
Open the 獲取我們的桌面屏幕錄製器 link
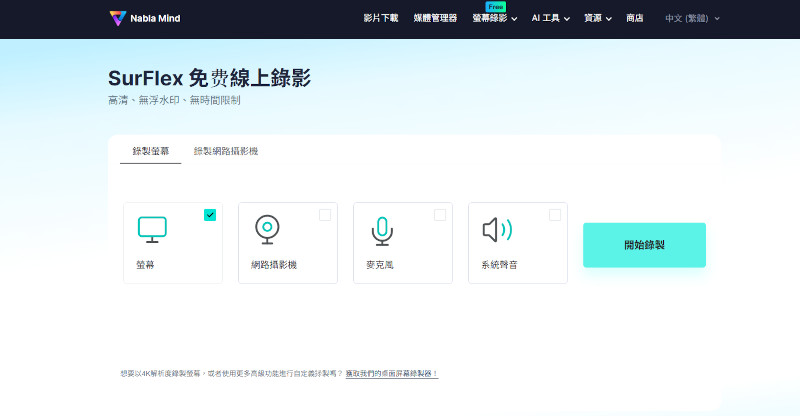click(392, 374)
